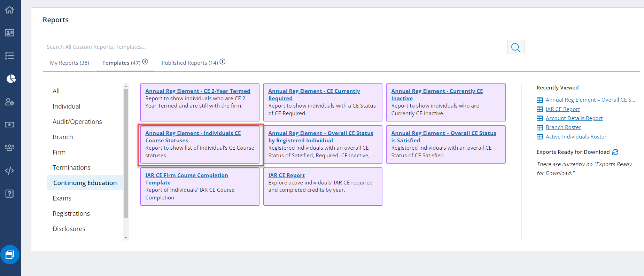The width and height of the screenshot is (644, 276).
Task: Select the Terminations category
Action: (x=71, y=168)
